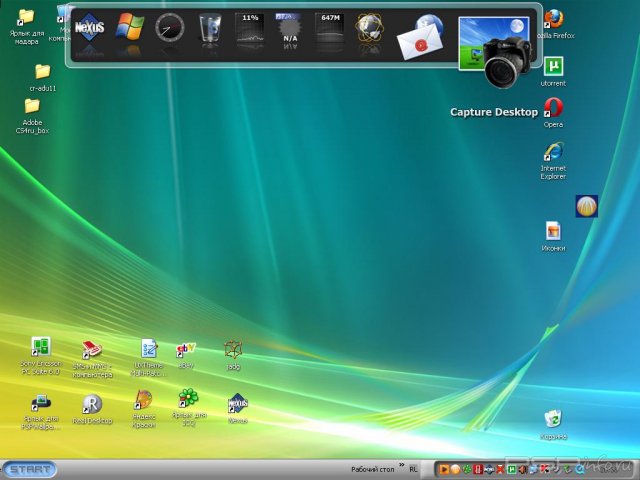Click the 647M RAM meter in dock

[329, 28]
